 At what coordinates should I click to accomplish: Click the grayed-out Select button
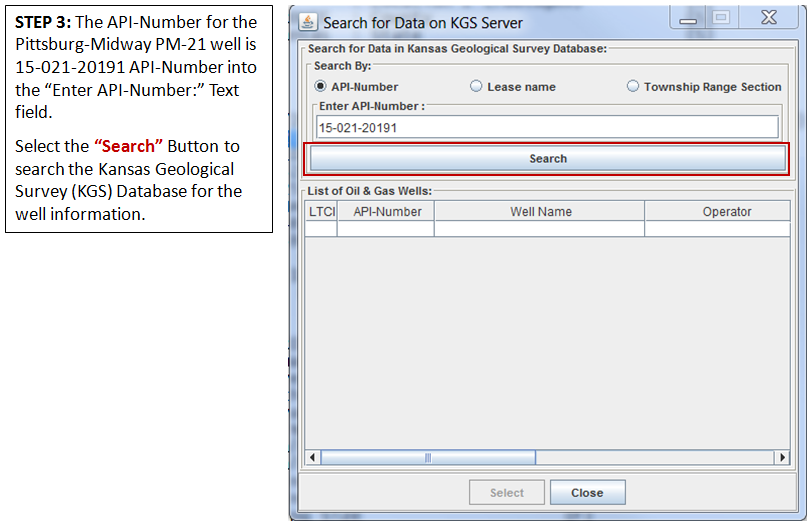coord(506,492)
